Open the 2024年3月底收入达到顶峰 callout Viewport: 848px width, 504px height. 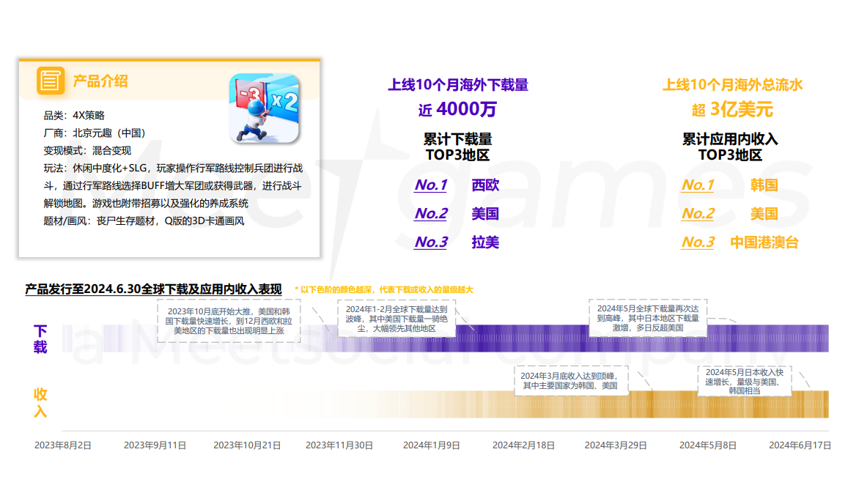[569, 380]
